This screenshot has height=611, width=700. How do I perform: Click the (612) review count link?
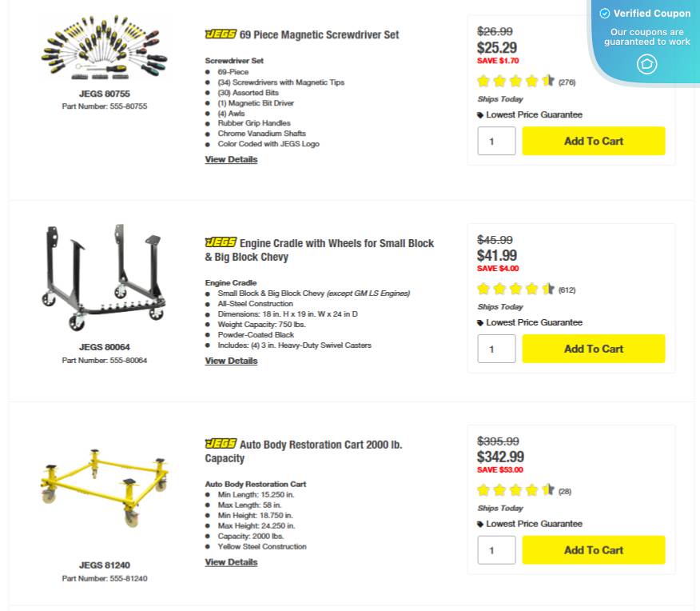[x=567, y=290]
